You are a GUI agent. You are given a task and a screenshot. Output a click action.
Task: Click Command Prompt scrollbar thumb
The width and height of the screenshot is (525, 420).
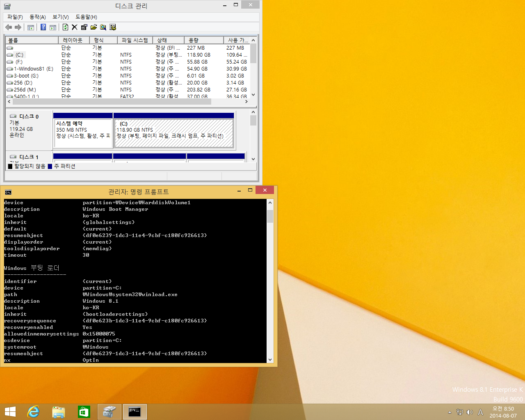tap(270, 216)
